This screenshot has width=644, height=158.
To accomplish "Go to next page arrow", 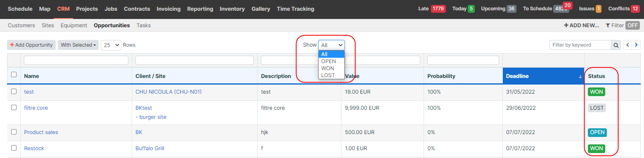I will (x=636, y=45).
